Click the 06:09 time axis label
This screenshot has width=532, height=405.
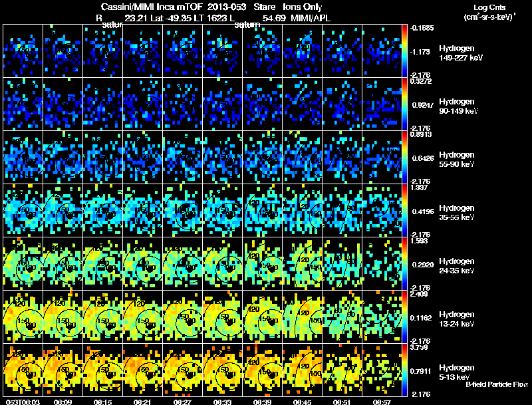(x=63, y=402)
